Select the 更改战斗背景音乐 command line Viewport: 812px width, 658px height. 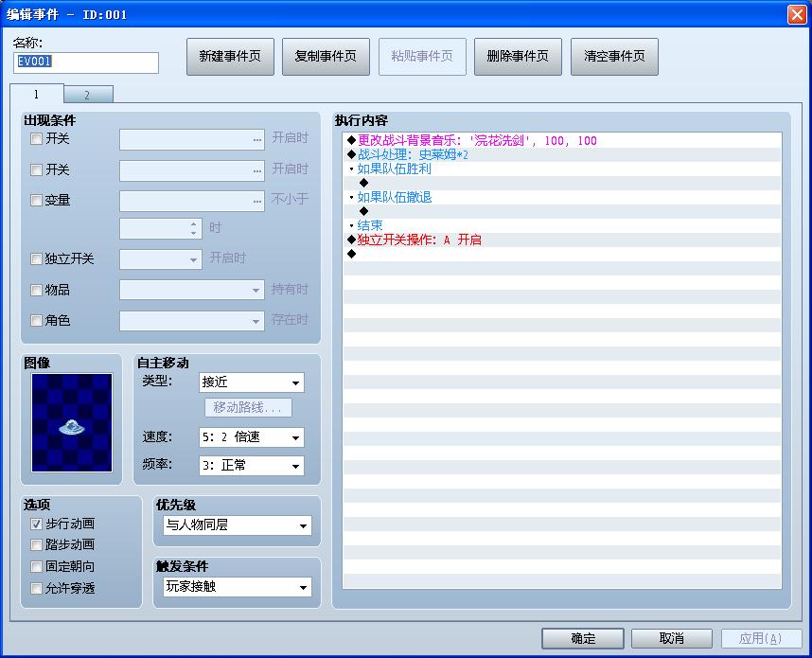562,140
